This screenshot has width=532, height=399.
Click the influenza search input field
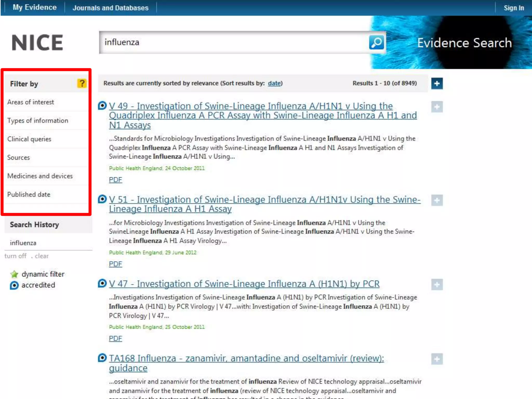click(x=234, y=42)
